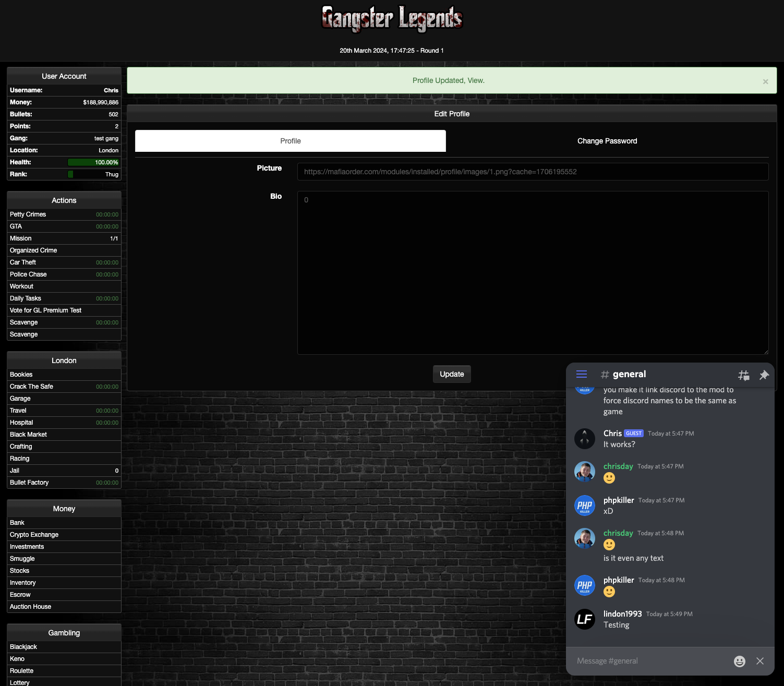Select the Profile tab
This screenshot has width=784, height=686.
pos(290,141)
